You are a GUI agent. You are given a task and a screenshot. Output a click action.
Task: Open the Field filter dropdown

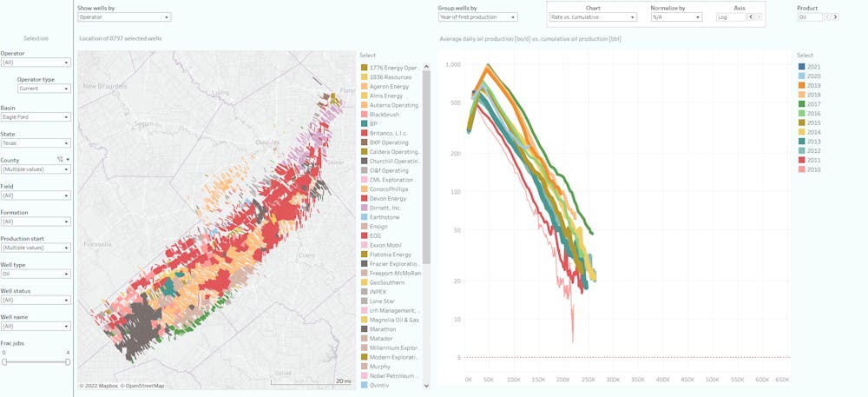click(36, 195)
